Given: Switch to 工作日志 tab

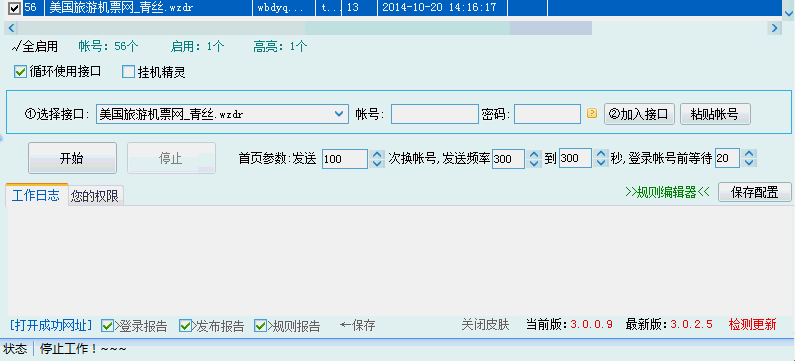Looking at the screenshot, I should 36,195.
